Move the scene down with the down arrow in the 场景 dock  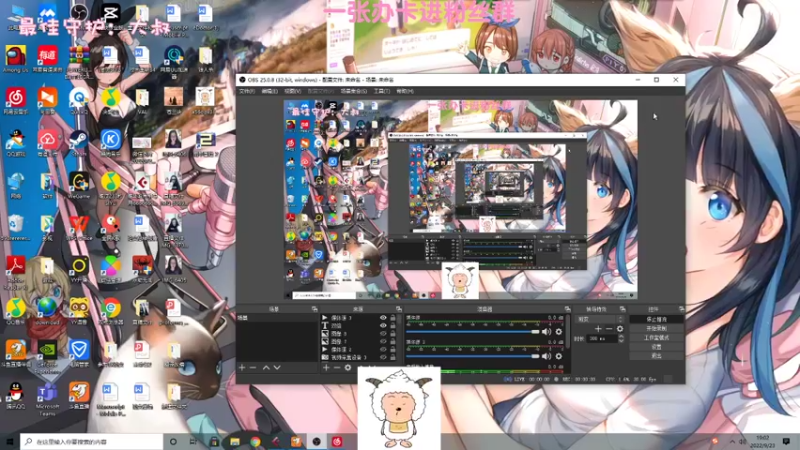tap(277, 367)
